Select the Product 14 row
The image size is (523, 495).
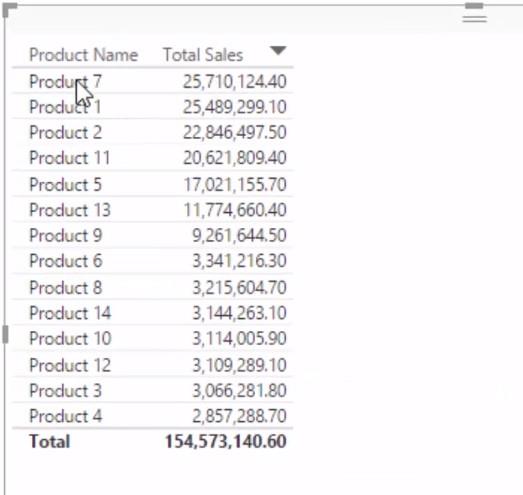pyautogui.click(x=152, y=313)
